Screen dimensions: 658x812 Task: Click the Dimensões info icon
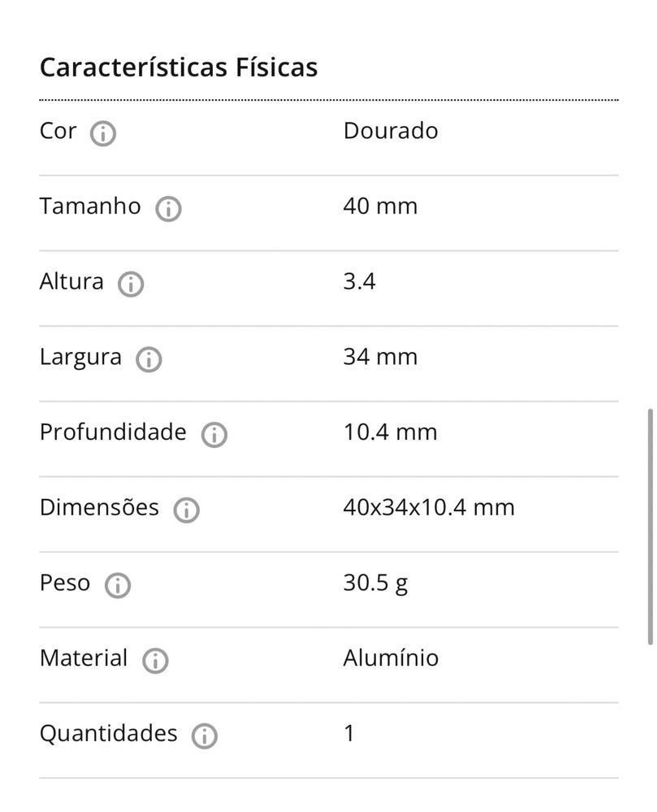[186, 510]
